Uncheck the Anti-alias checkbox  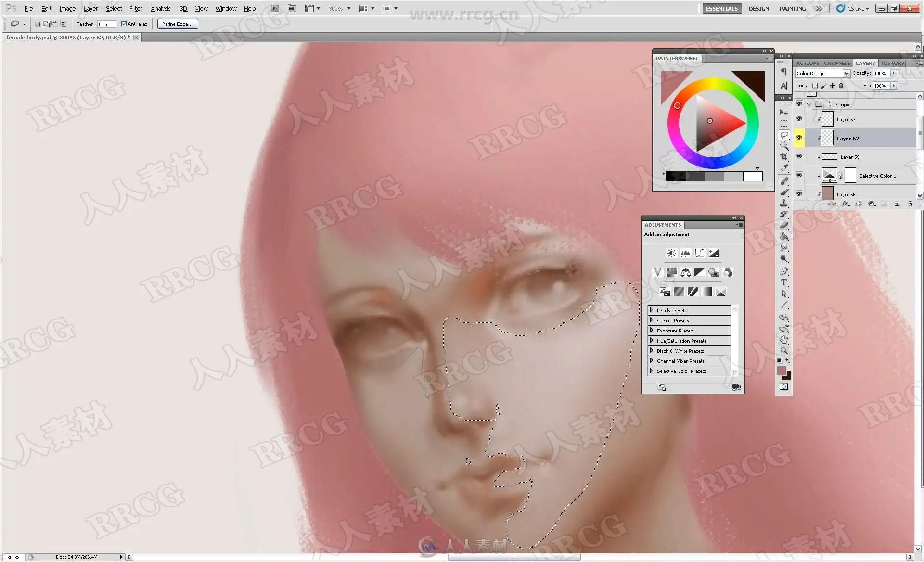pos(124,24)
